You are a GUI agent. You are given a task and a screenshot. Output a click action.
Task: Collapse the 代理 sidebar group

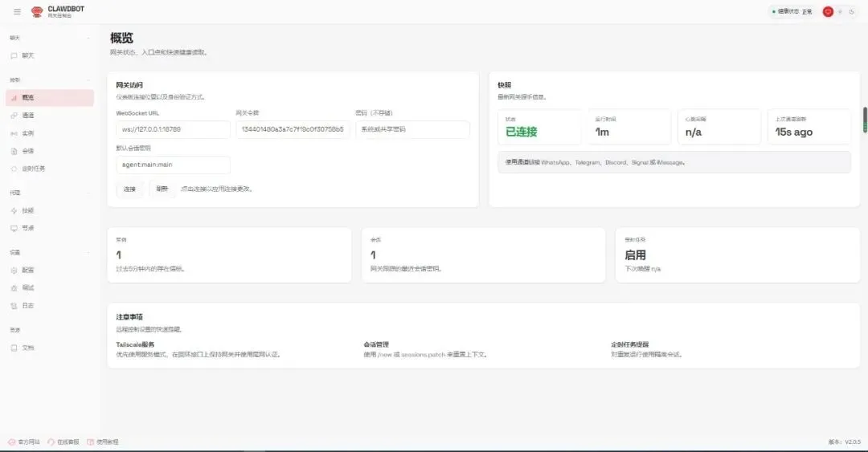50,193
